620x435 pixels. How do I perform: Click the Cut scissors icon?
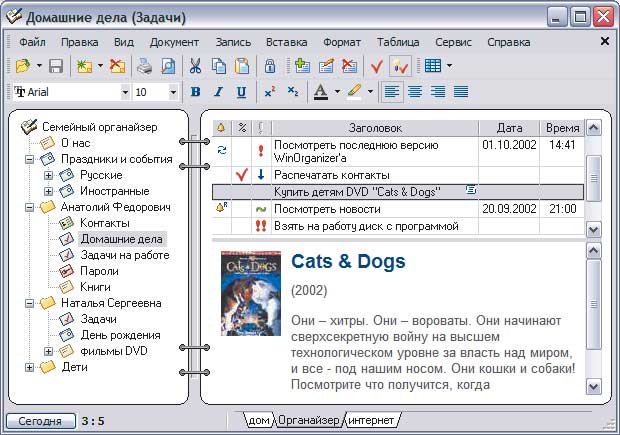[x=195, y=66]
